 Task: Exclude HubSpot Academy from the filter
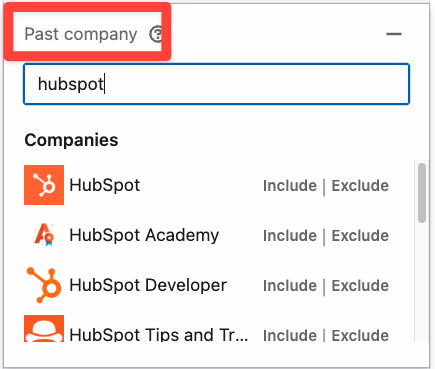point(360,236)
